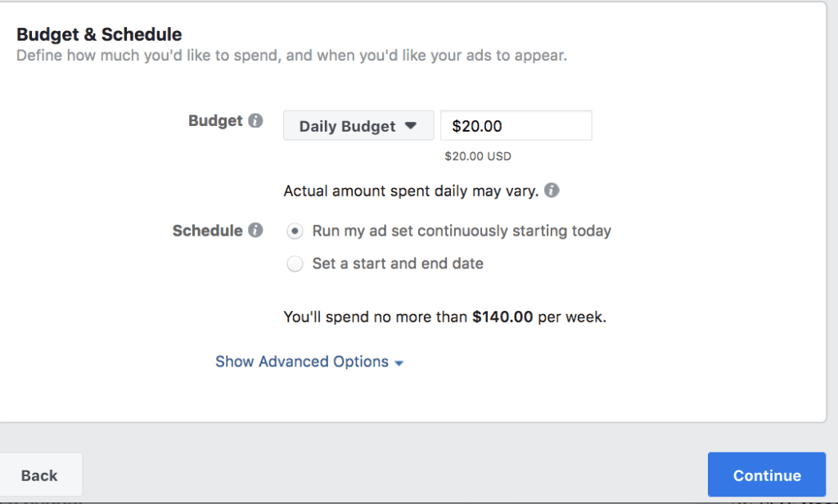Image resolution: width=838 pixels, height=504 pixels.
Task: Select 'Run my ad set continuously starting today'
Action: (x=295, y=232)
